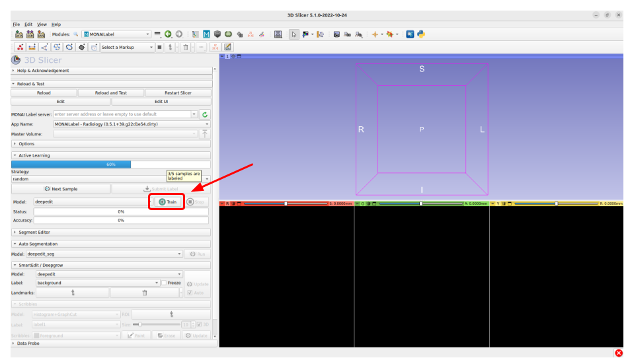
Task: Click the Next Sample button
Action: point(61,189)
